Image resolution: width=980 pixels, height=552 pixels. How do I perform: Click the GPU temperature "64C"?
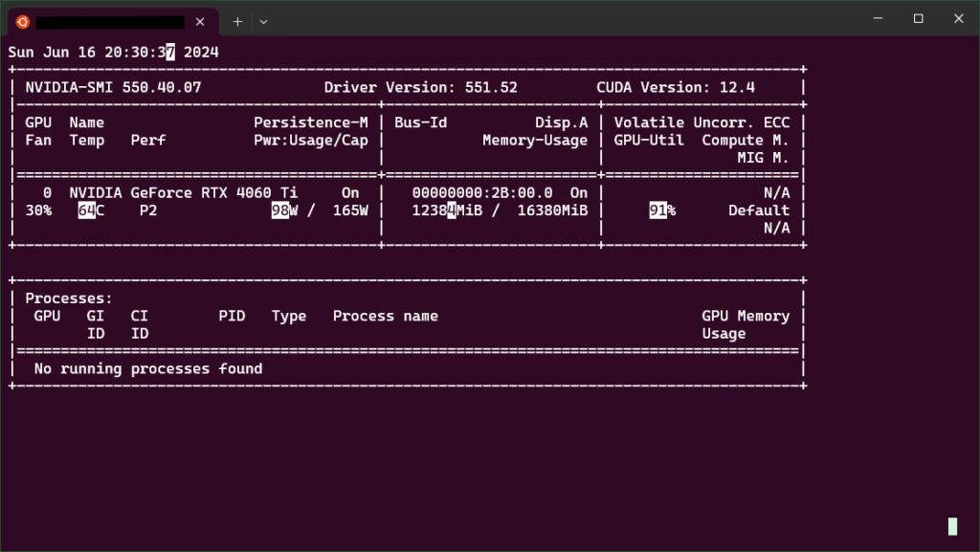pos(91,210)
